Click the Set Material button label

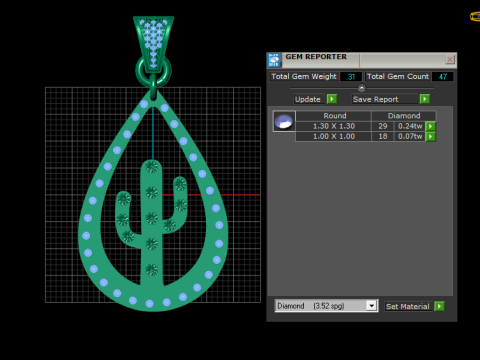pos(408,306)
